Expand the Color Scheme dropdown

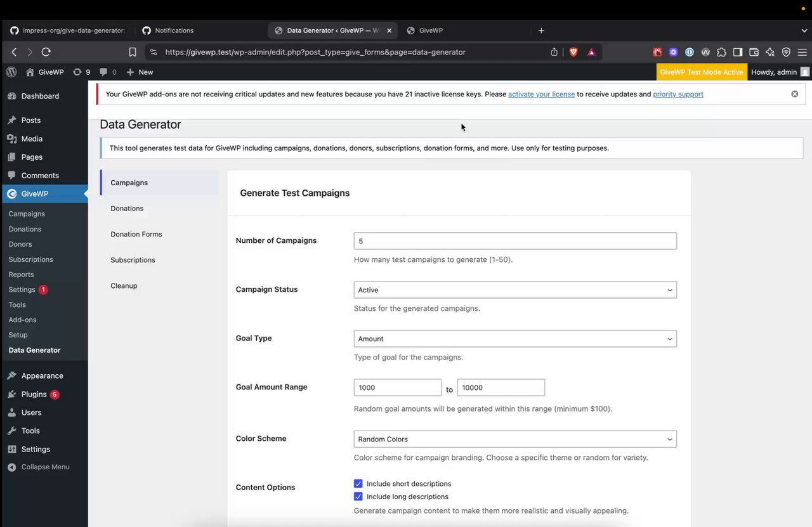pyautogui.click(x=514, y=439)
